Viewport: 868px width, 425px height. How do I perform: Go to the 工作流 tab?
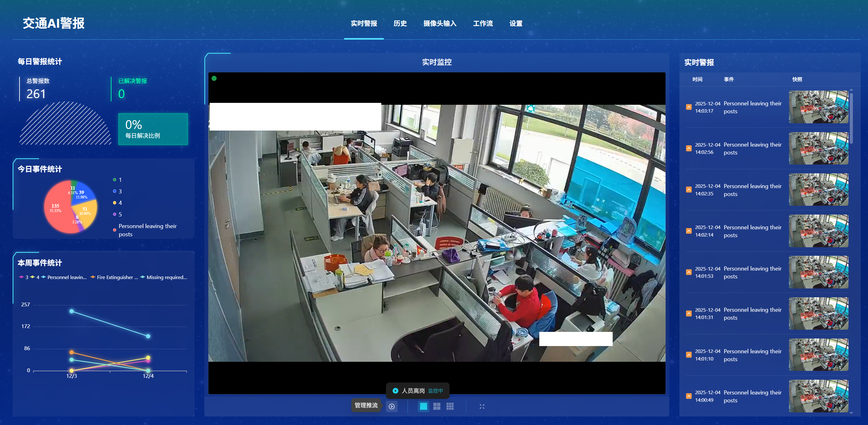click(483, 24)
